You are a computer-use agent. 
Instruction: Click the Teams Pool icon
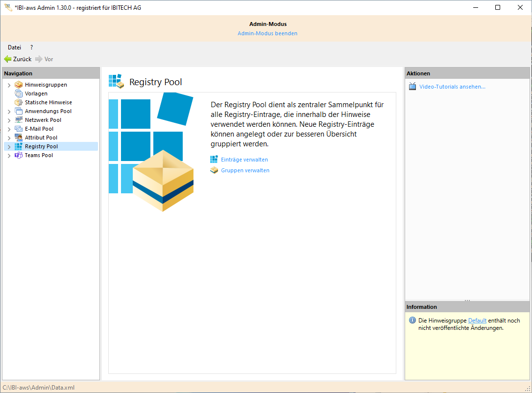tap(19, 155)
